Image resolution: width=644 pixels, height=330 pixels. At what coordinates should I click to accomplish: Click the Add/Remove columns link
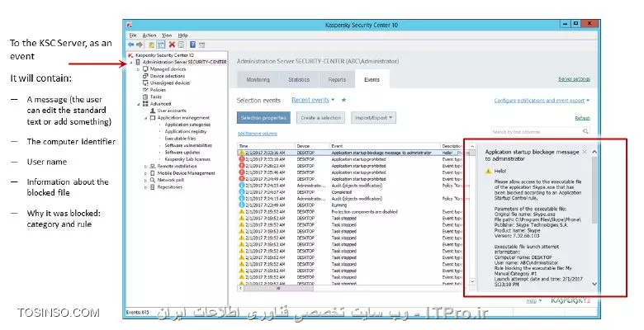258,134
